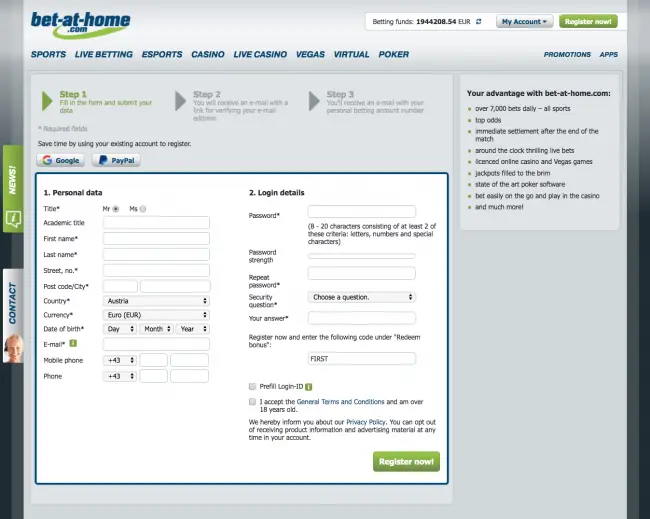This screenshot has height=519, width=650.
Task: Refresh the betting funds balance
Action: pos(478,21)
